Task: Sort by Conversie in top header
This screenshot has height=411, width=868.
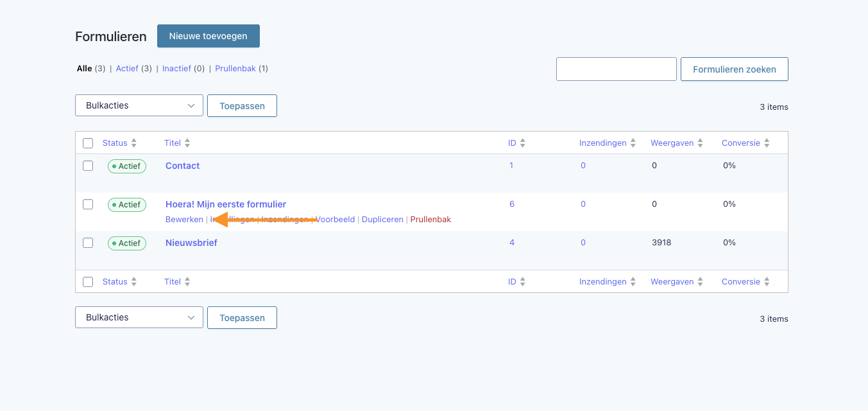Action: coord(766,143)
